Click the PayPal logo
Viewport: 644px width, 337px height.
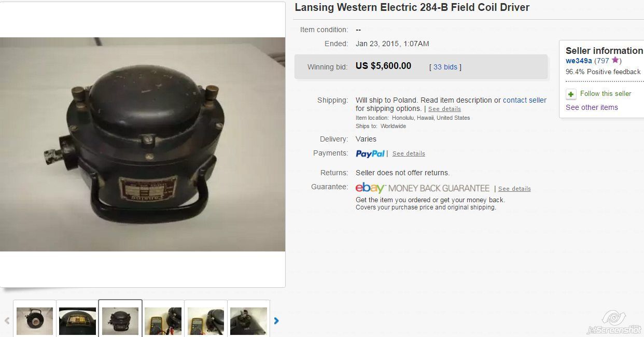point(370,153)
